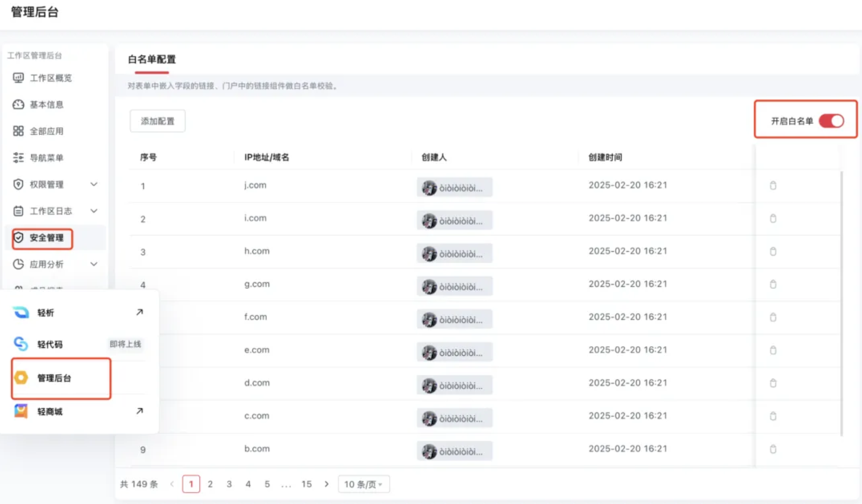Image resolution: width=862 pixels, height=504 pixels.
Task: Click the j.com domain cell
Action: pos(255,185)
